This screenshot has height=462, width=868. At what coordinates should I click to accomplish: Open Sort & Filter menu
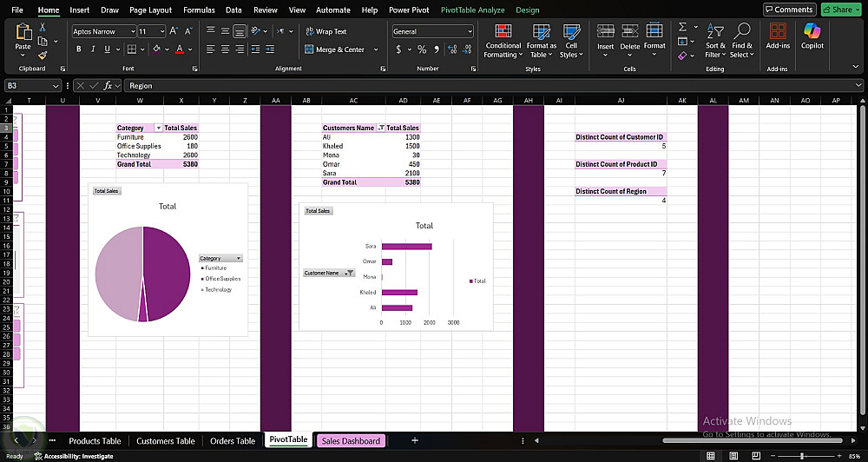click(x=715, y=42)
